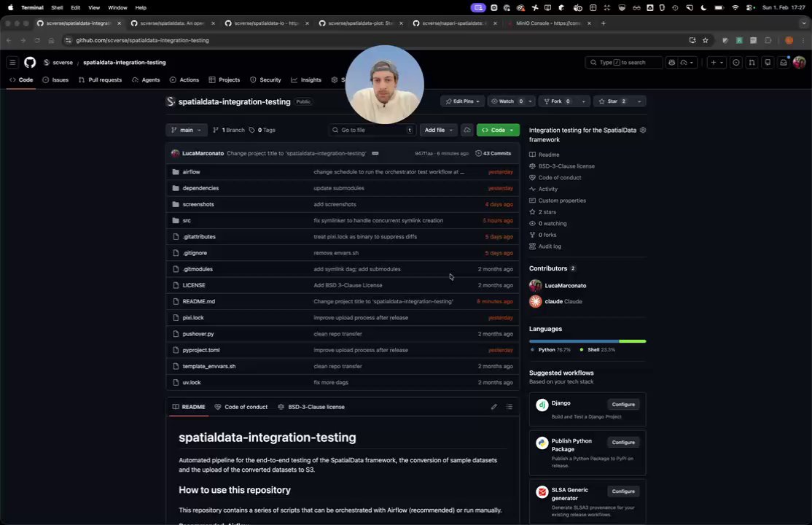
Task: Open the README outline list icon
Action: [x=509, y=407]
